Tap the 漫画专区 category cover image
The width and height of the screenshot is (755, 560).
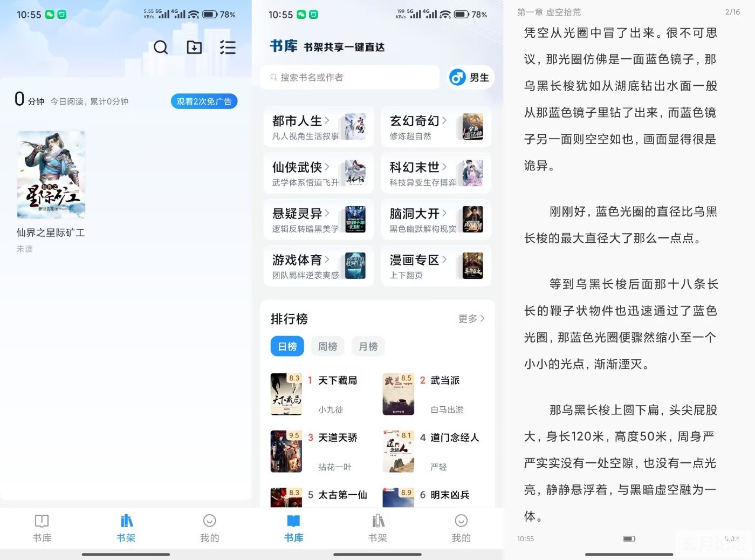point(473,266)
